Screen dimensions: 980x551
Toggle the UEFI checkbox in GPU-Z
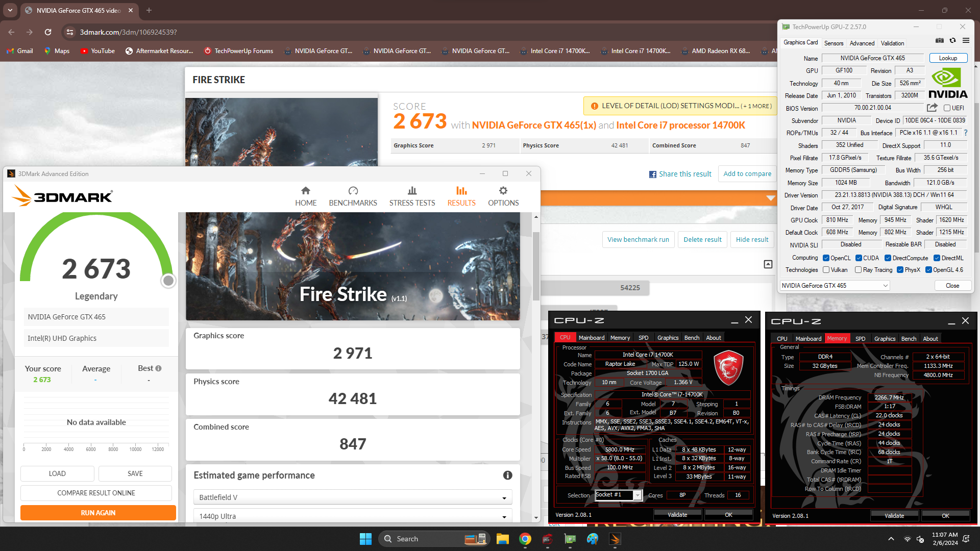(x=947, y=108)
